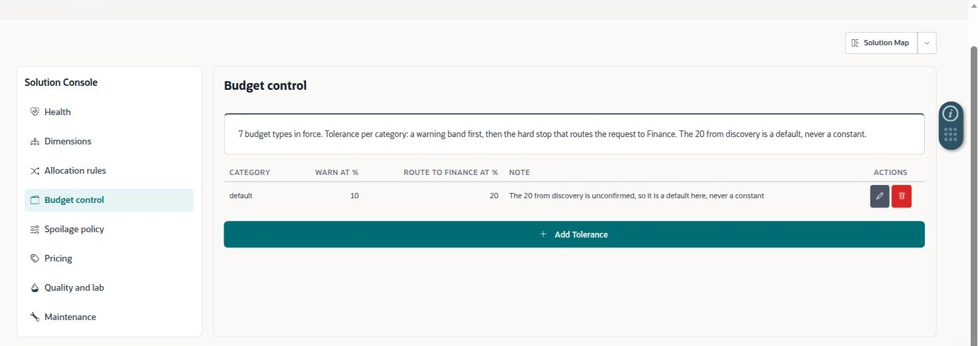Viewport: 980px width, 346px height.
Task: Click the Solution Console panel title
Action: click(x=61, y=83)
